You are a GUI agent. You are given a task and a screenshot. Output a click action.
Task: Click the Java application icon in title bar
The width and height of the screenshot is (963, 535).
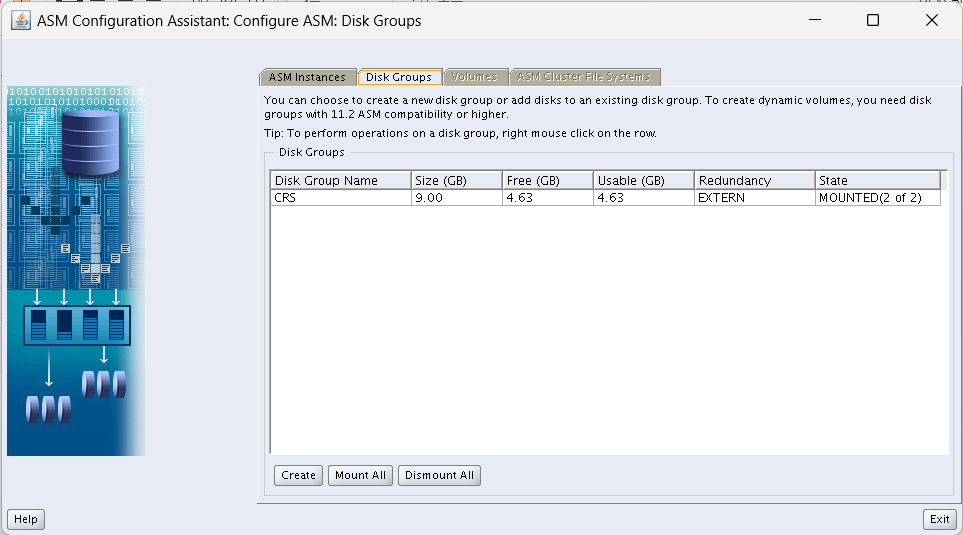21,20
